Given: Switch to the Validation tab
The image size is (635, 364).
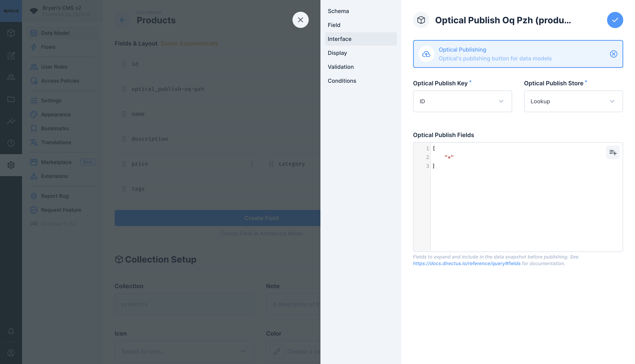Looking at the screenshot, I should coord(340,67).
